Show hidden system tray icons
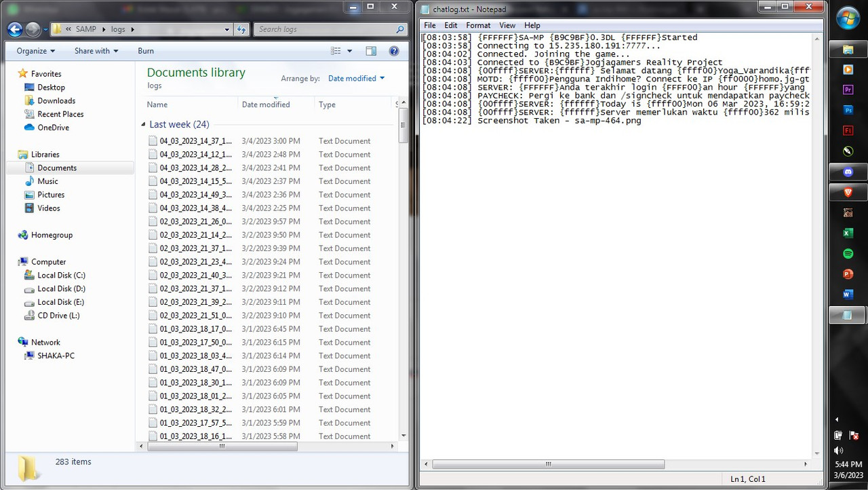 (x=837, y=419)
